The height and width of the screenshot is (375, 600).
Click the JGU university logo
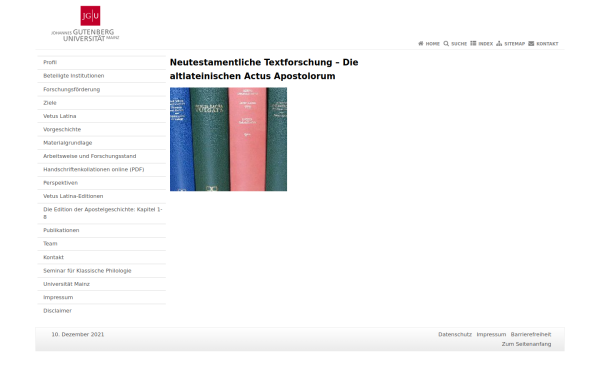(85, 24)
